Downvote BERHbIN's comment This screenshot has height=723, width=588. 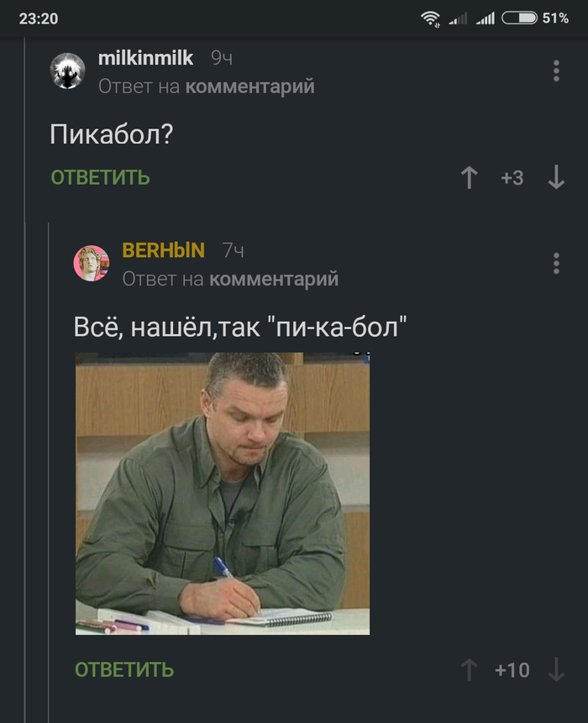(x=556, y=670)
